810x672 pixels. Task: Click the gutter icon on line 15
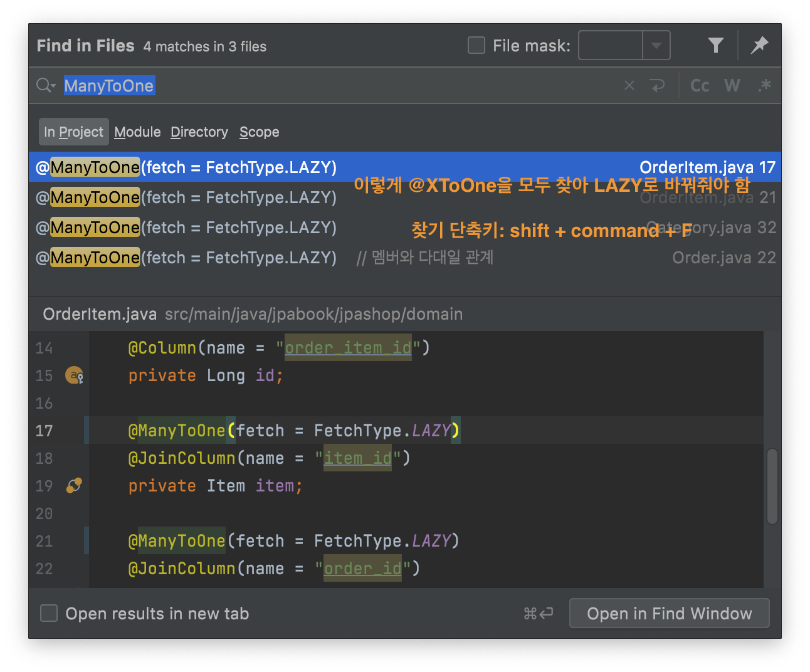pyautogui.click(x=75, y=375)
